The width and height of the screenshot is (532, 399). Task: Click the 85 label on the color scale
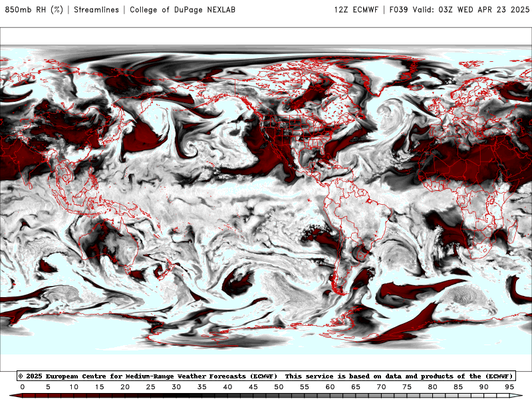pos(458,387)
